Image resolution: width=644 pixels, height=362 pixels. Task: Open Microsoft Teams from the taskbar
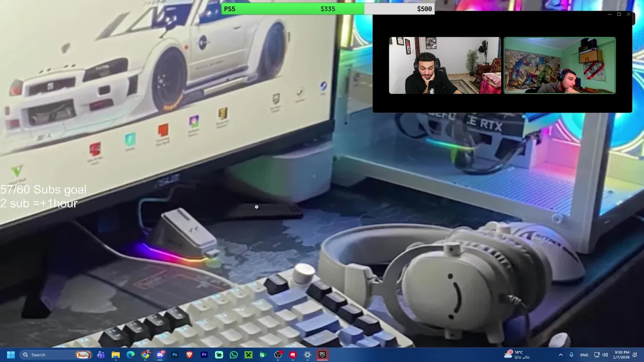click(101, 354)
